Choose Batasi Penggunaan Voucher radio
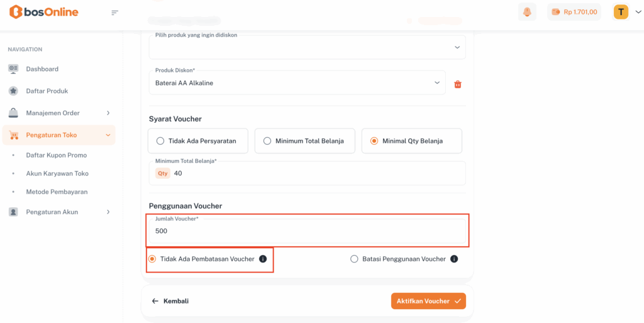Screen dimensions: 644x323 355,259
